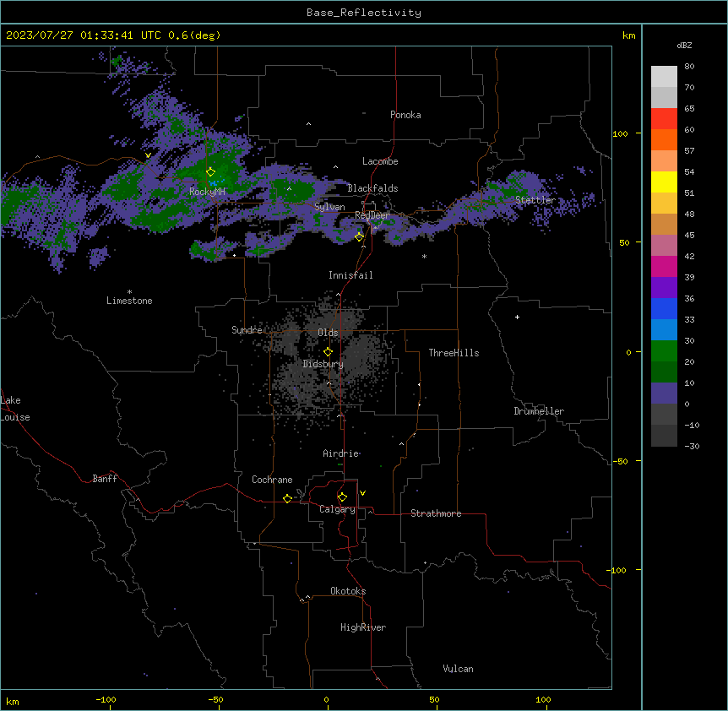Select the red 60–65 dBZ legend swatch
The height and width of the screenshot is (711, 728).
664,119
